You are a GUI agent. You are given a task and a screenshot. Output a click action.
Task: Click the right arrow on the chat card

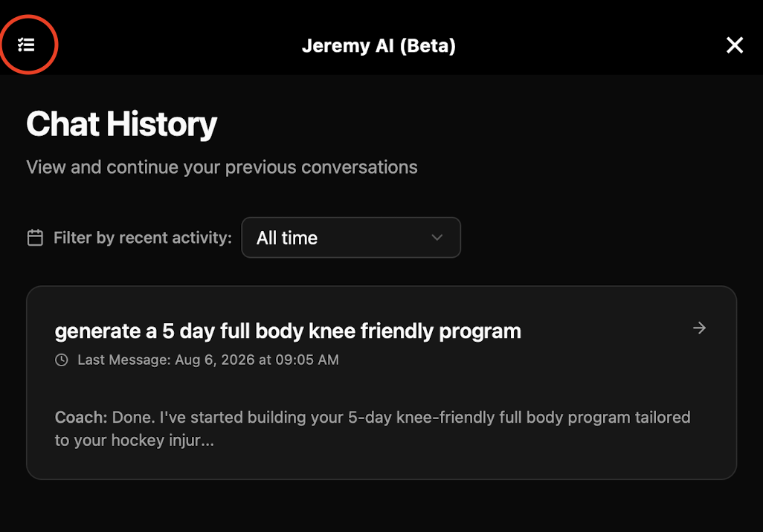(x=699, y=328)
